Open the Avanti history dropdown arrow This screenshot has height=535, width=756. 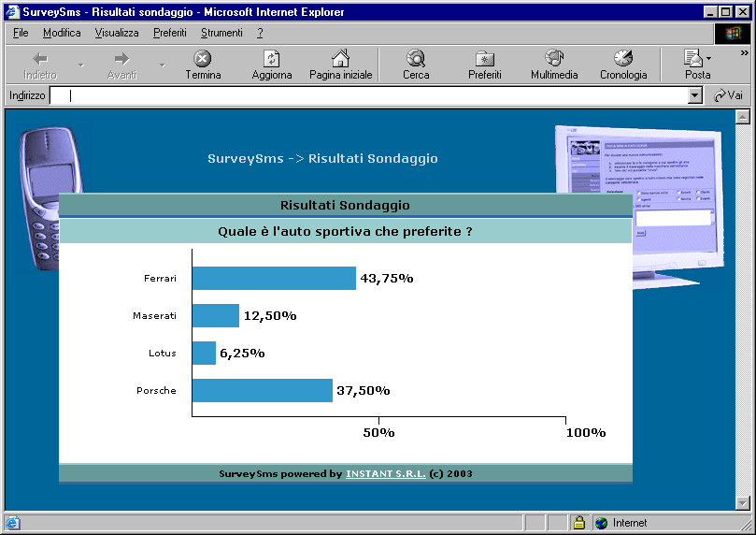pyautogui.click(x=163, y=65)
